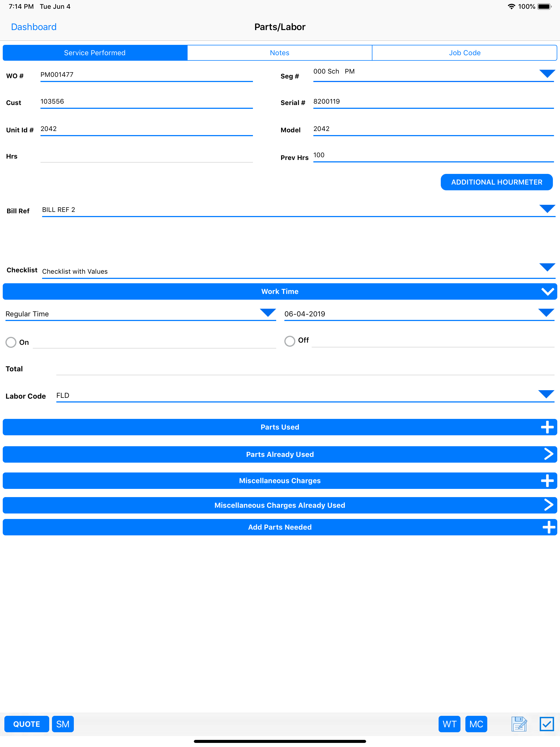The image size is (560, 747).
Task: Open the Labor Code dropdown arrow
Action: 546,394
